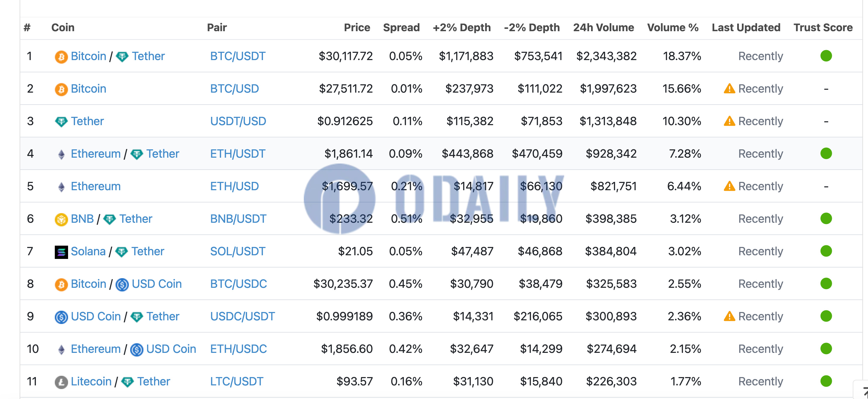Click the USD Coin icon in the BTC/USDC row
This screenshot has width=868, height=399.
122,284
